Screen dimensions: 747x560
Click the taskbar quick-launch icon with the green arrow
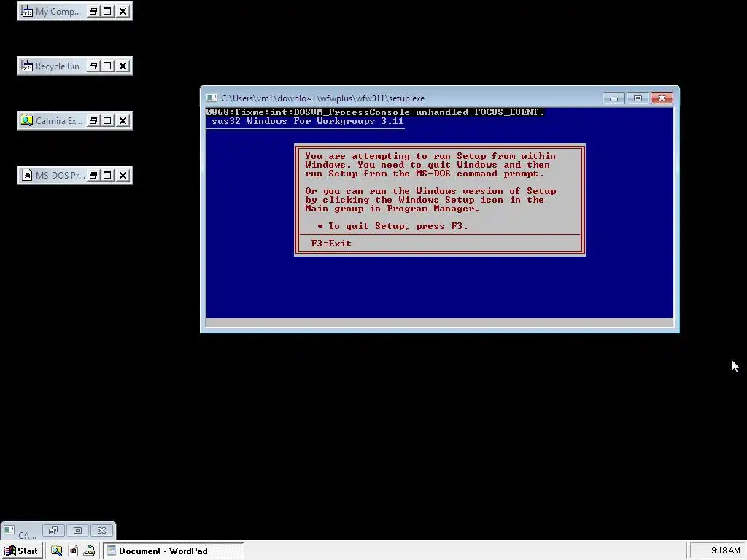[x=89, y=551]
